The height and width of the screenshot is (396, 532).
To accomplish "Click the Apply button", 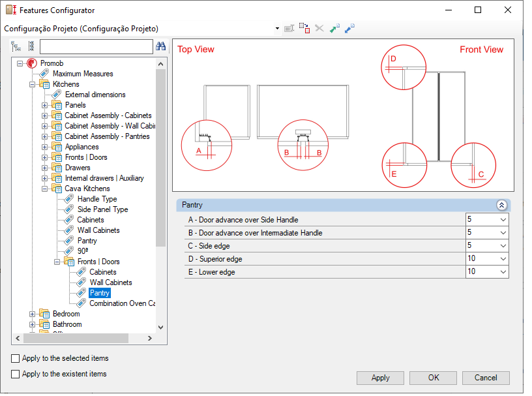I will tap(380, 378).
